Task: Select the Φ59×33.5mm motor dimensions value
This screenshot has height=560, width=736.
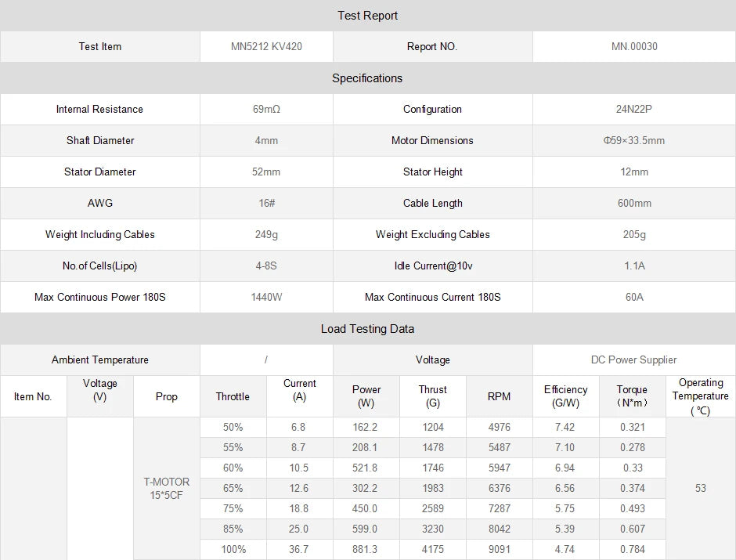Action: tap(634, 140)
